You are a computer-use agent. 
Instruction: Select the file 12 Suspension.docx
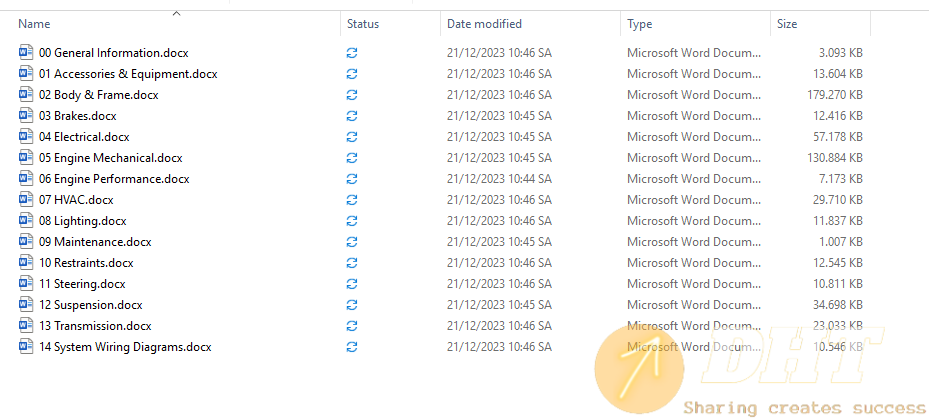tap(90, 305)
